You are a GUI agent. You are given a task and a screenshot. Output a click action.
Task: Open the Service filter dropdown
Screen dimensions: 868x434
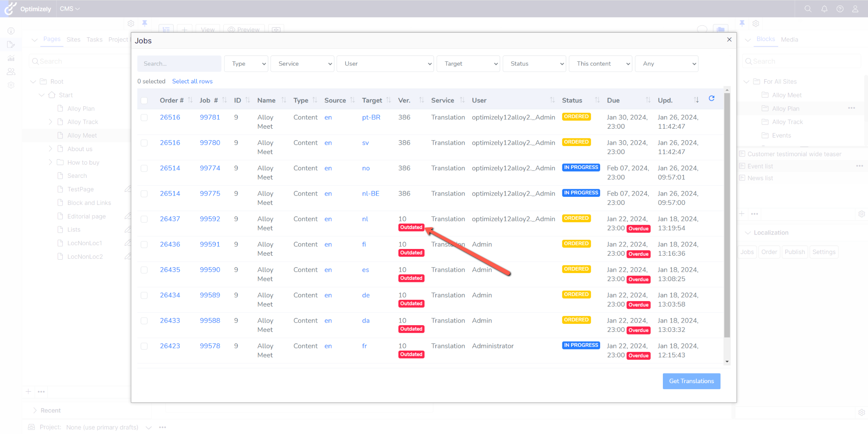[x=302, y=64]
